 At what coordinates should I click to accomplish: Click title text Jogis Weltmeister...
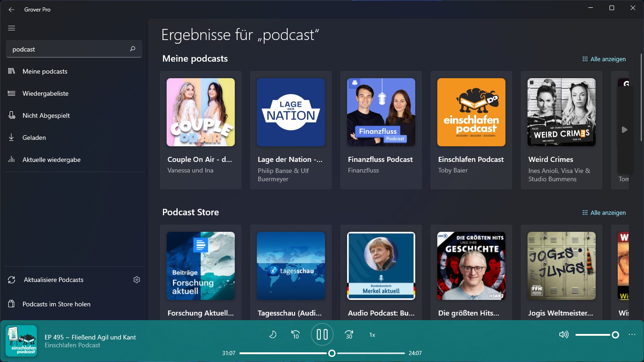tap(561, 313)
